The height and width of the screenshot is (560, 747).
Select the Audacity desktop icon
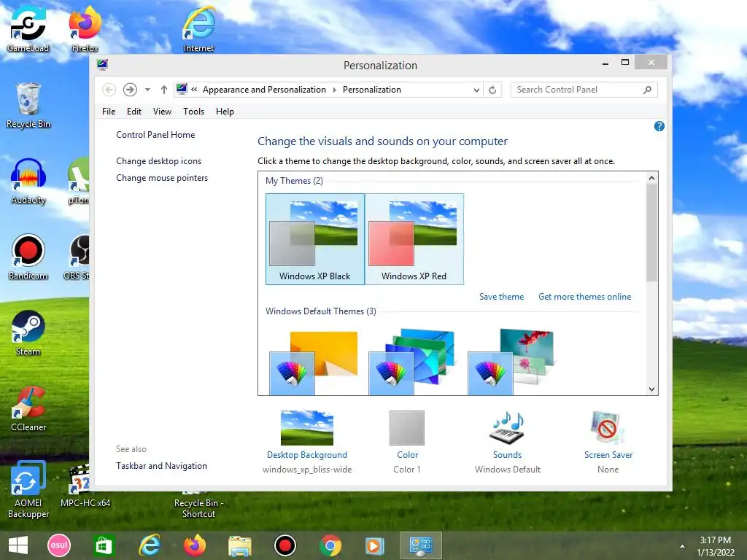tap(28, 181)
